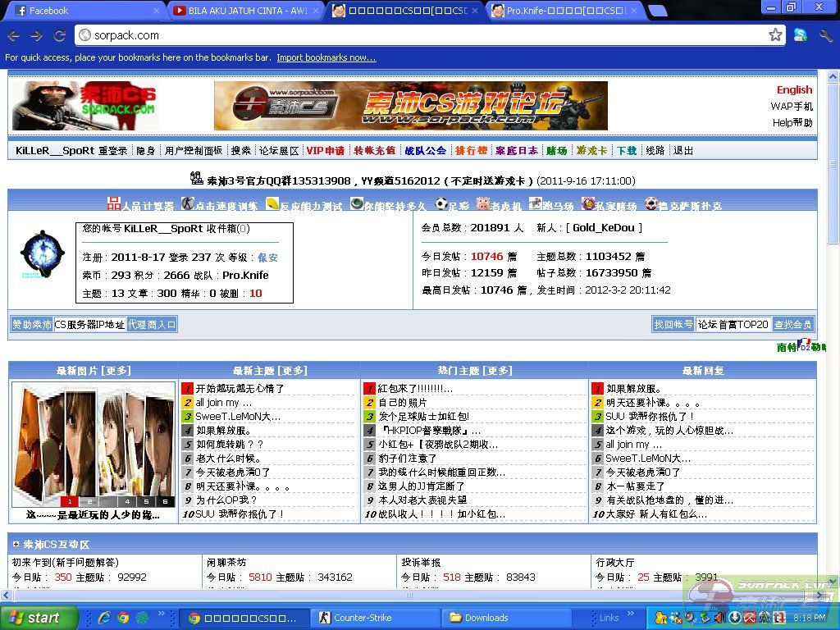Click the browser back arrow button
This screenshot has height=630, width=840.
[13, 35]
